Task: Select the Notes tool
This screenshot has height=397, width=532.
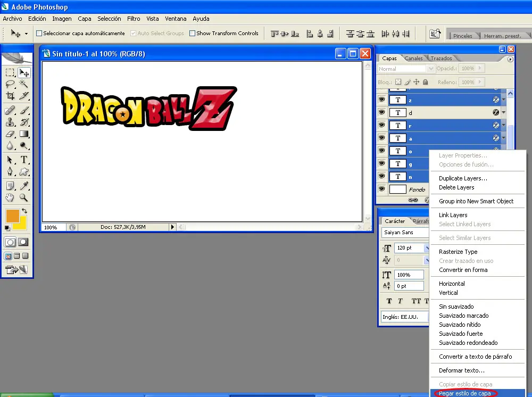Action: (x=10, y=186)
